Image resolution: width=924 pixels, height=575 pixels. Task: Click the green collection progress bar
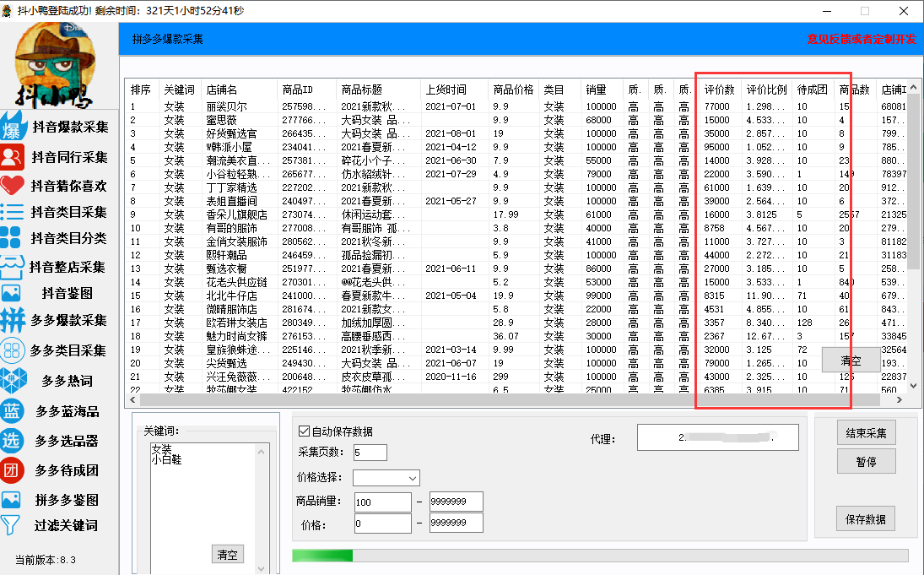click(322, 555)
